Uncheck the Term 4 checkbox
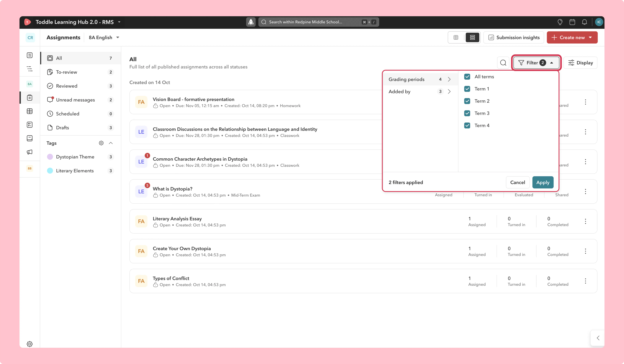Screen dimensions: 624x364 click(x=467, y=125)
